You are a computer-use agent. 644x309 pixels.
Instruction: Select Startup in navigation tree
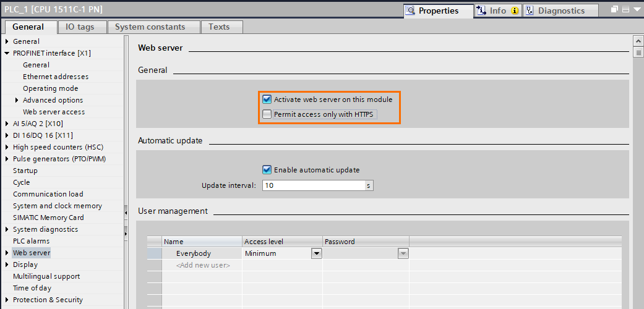coord(25,171)
